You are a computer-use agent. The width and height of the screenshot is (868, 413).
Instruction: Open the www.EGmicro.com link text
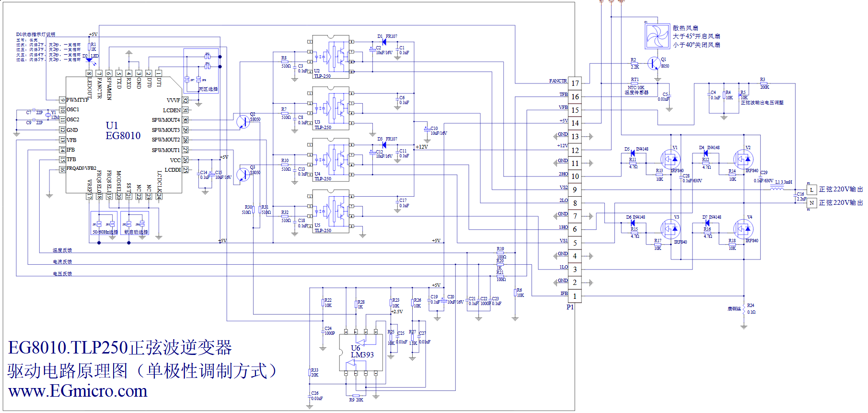(78, 391)
